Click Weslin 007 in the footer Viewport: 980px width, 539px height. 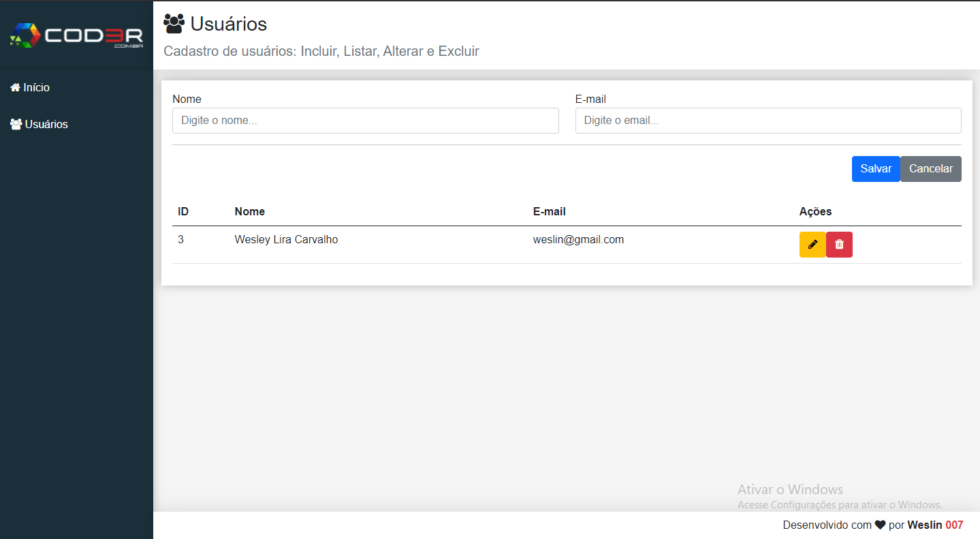936,525
